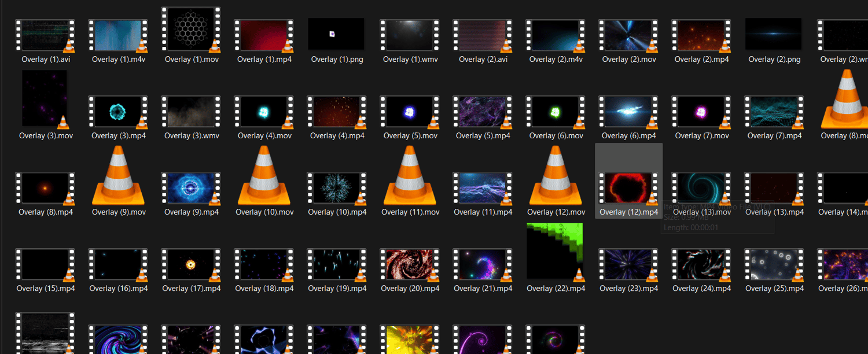Click the Overlay (16).mp4 thumbnail
The image size is (868, 354).
click(118, 265)
